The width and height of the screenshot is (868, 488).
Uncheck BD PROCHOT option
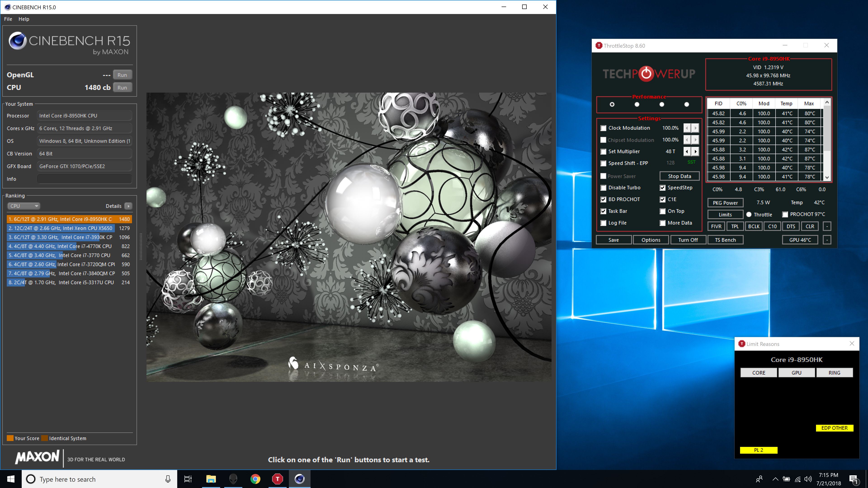[x=604, y=199]
